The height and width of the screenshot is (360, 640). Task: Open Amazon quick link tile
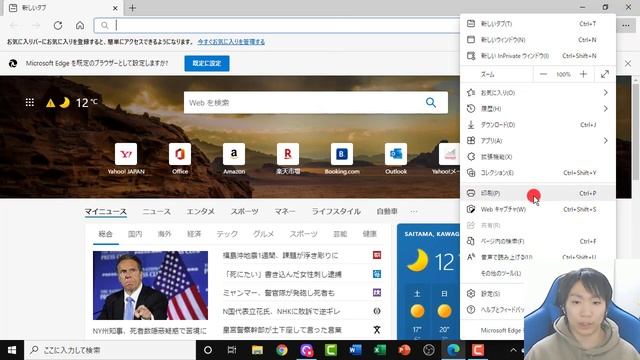[x=234, y=159]
